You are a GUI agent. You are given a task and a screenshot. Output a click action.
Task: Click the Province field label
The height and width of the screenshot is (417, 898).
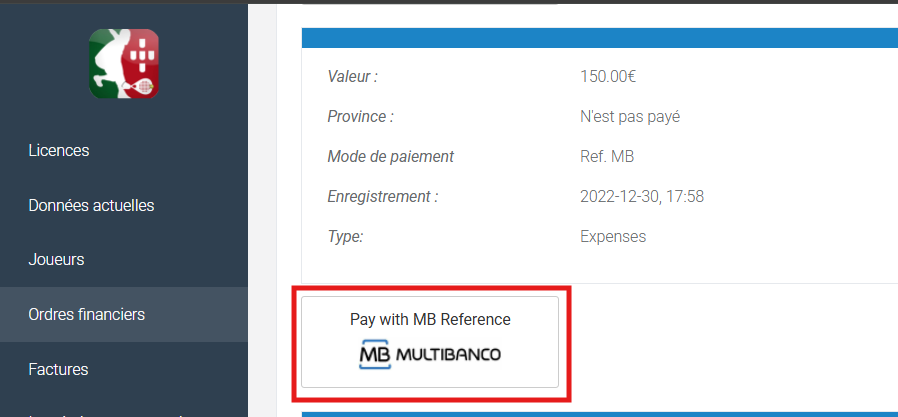[360, 116]
